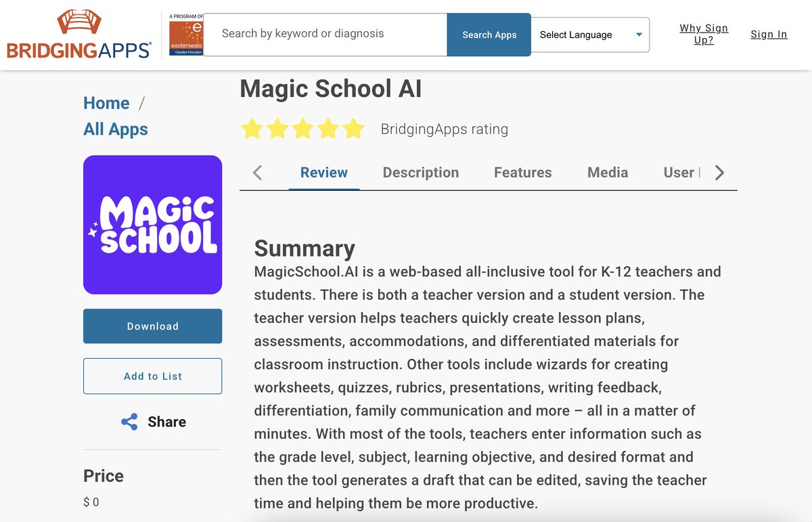
Task: Open the BridgingApps logo homepage
Action: [78, 34]
